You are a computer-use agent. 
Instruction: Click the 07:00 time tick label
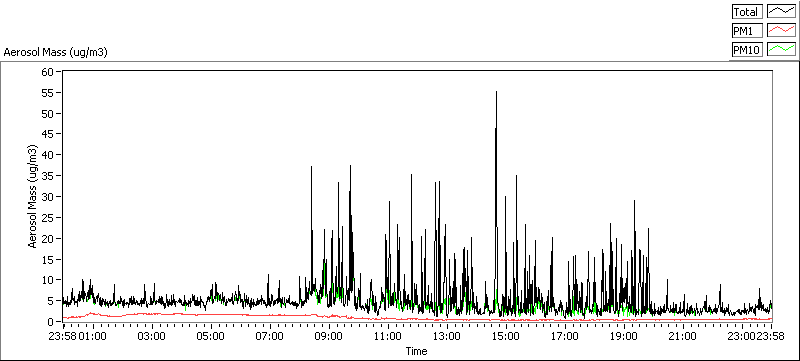coord(270,336)
